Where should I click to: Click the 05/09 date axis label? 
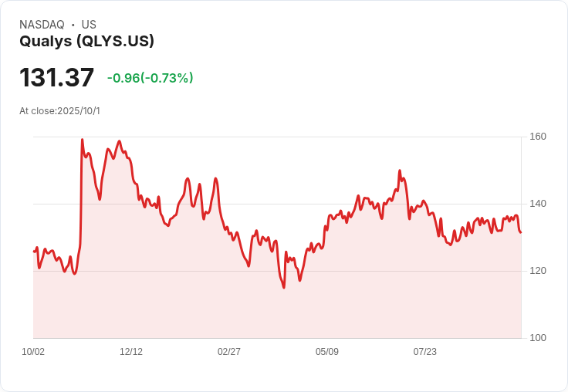[327, 352]
